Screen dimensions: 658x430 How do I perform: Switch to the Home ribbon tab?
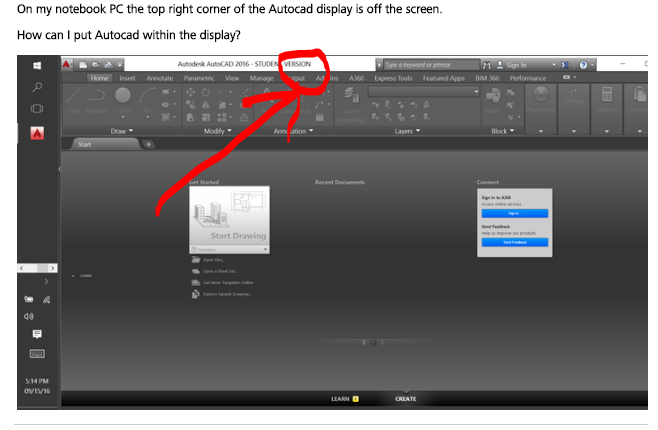tap(99, 78)
